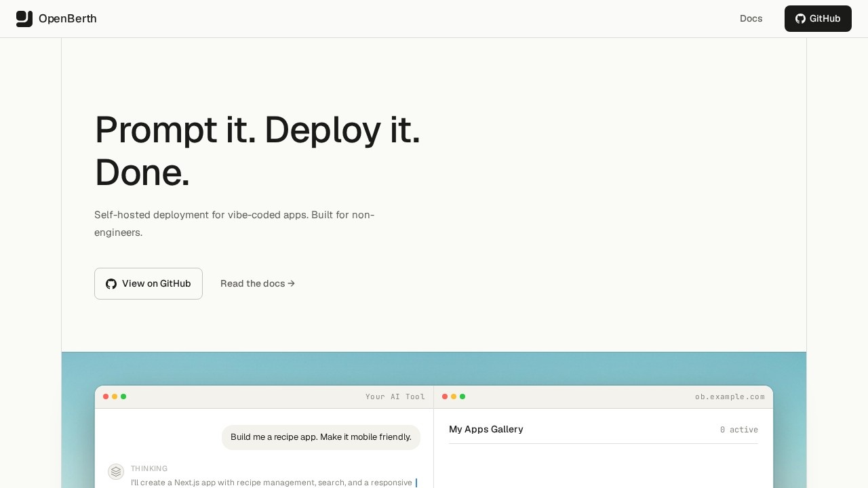This screenshot has height=488, width=868.
Task: Click the yellow dot in Your AI Tool window
Action: 115,396
